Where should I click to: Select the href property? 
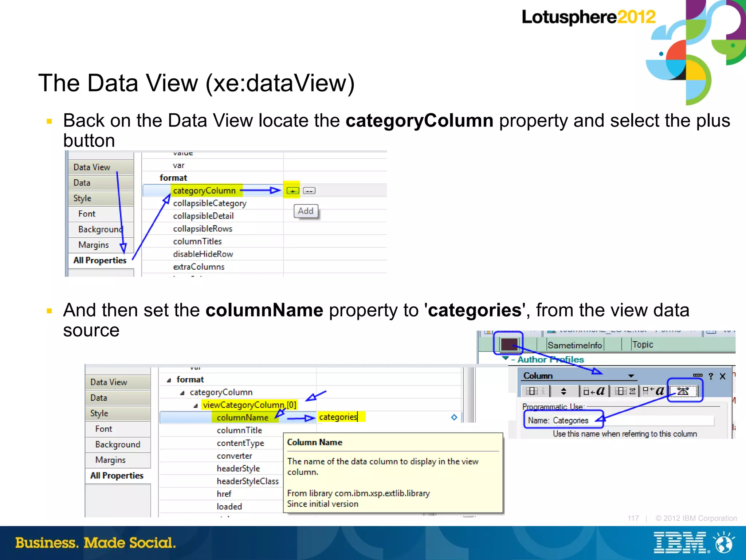pyautogui.click(x=224, y=494)
